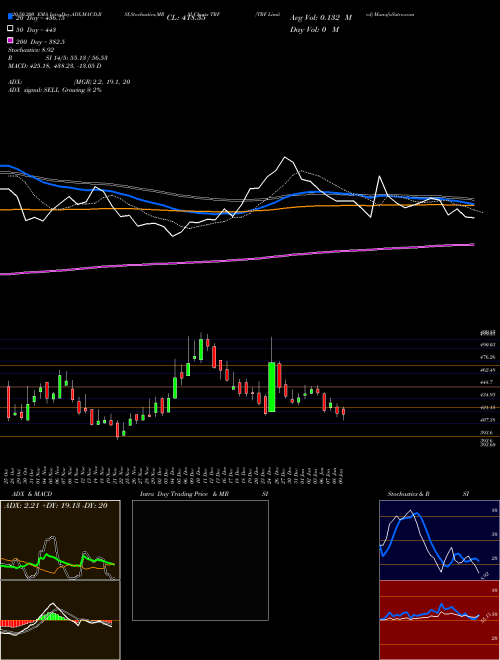Image resolution: width=500 pixels, height=660 pixels.
Task: Click the RSI red-background chart
Action: click(x=439, y=620)
